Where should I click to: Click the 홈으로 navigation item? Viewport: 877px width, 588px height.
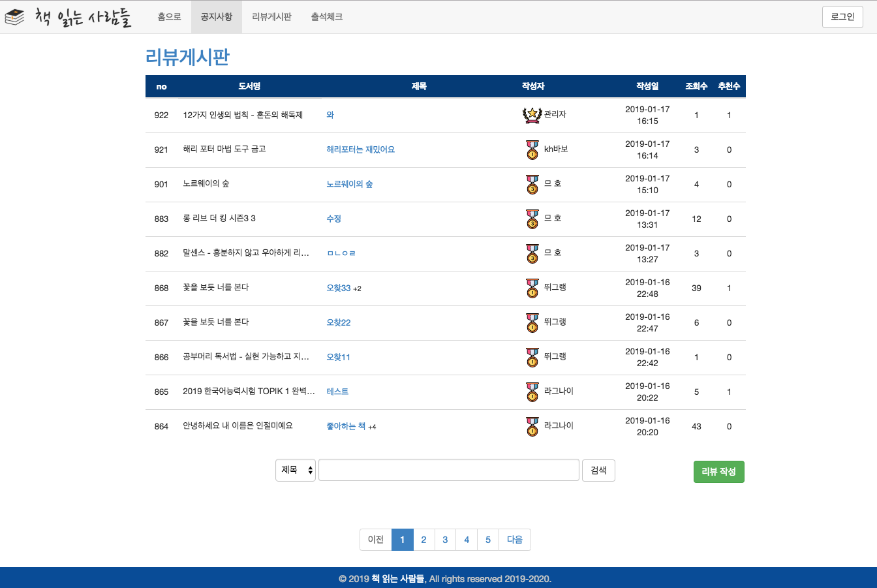(x=168, y=17)
